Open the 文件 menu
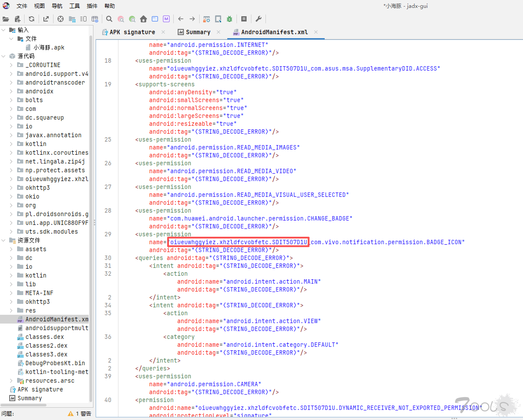 click(x=22, y=6)
